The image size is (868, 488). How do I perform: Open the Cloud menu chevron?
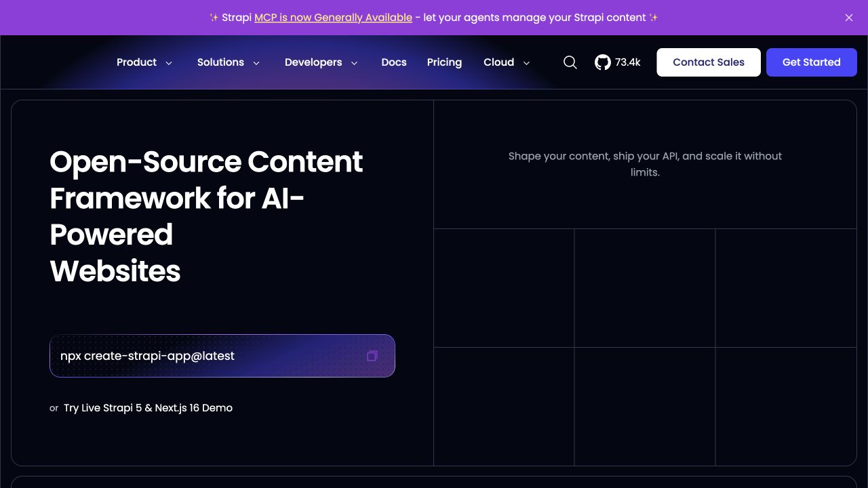[526, 63]
